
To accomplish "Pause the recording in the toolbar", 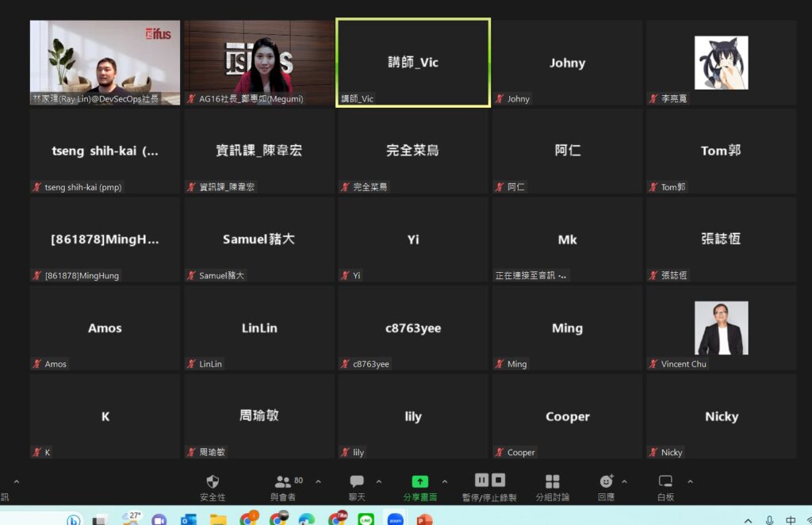I will tap(481, 480).
